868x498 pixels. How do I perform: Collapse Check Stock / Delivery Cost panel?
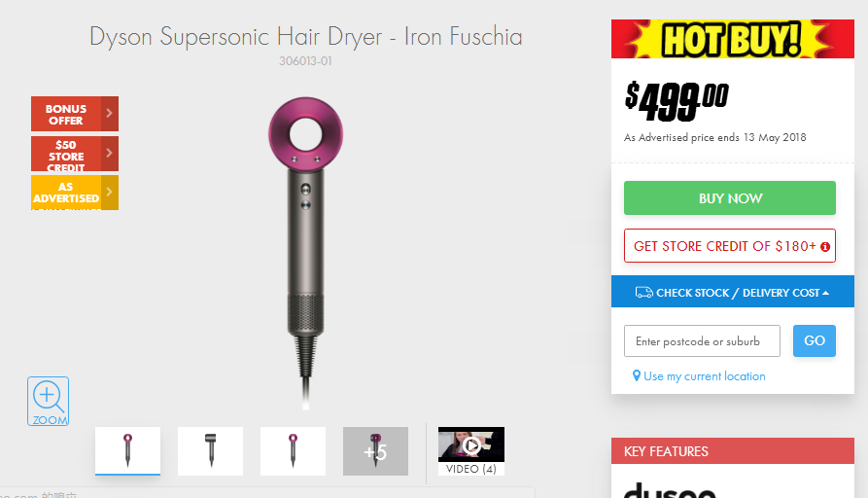pyautogui.click(x=732, y=292)
